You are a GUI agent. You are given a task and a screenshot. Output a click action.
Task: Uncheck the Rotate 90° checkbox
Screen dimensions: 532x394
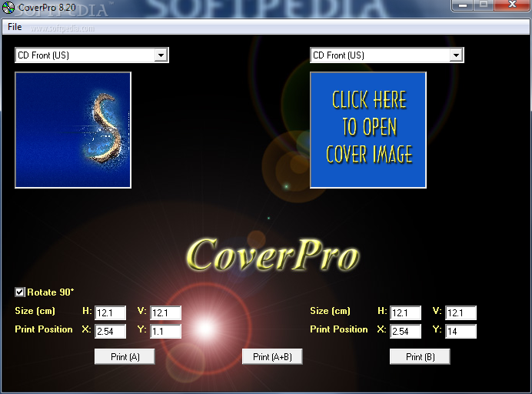pyautogui.click(x=20, y=292)
